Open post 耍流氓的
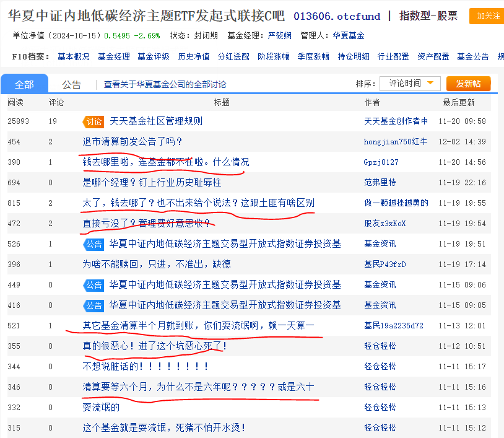The width and height of the screenshot is (504, 438). click(101, 408)
